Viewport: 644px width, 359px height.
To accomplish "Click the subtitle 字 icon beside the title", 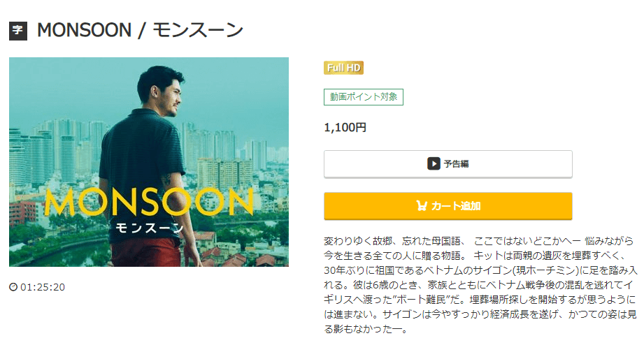I will click(x=18, y=31).
